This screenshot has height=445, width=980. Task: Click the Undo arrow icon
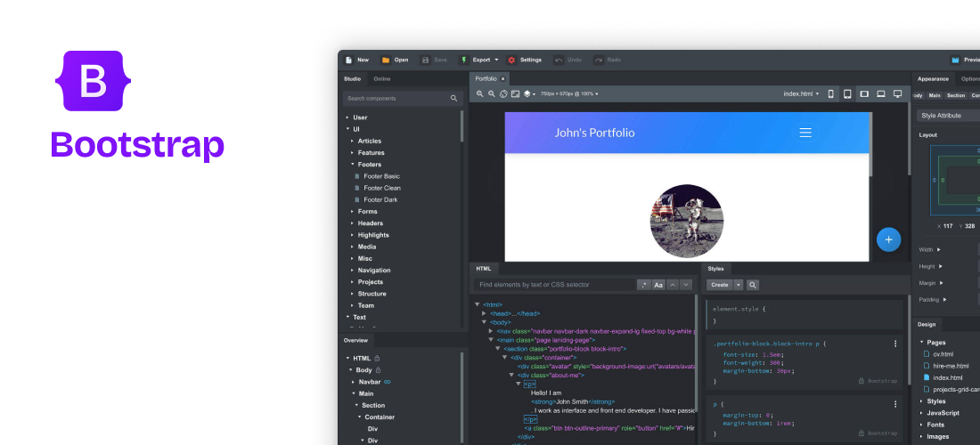[558, 60]
